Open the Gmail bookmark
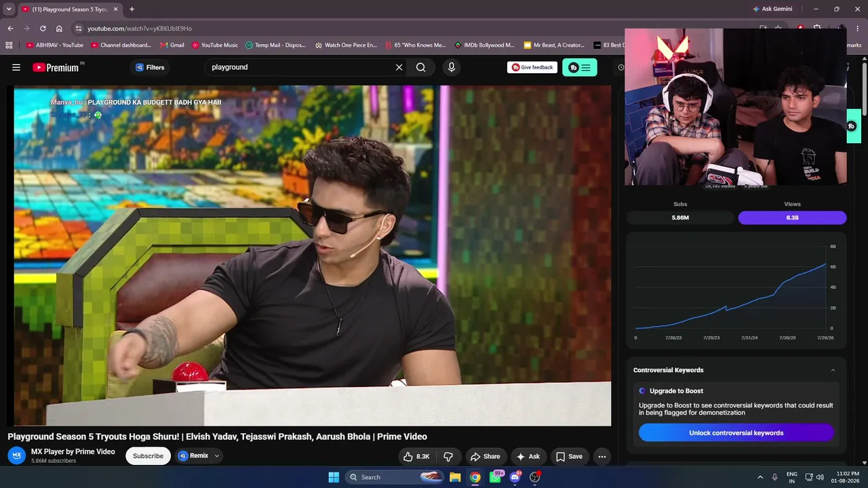 point(172,45)
